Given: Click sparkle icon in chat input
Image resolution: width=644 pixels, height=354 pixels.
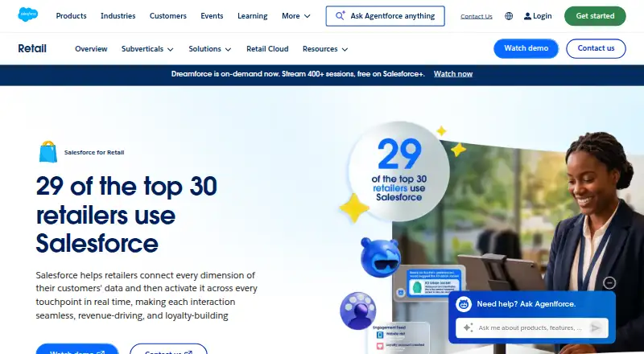Looking at the screenshot, I should (x=468, y=327).
